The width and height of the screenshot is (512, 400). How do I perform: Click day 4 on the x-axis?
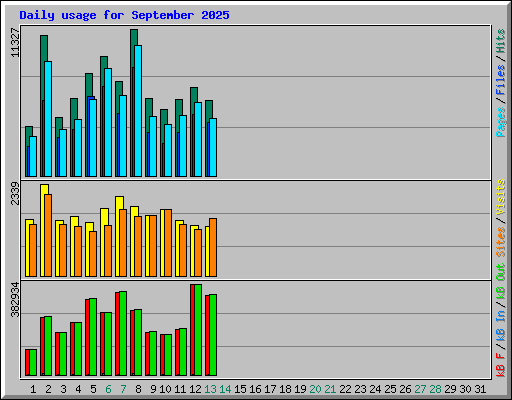tap(78, 389)
